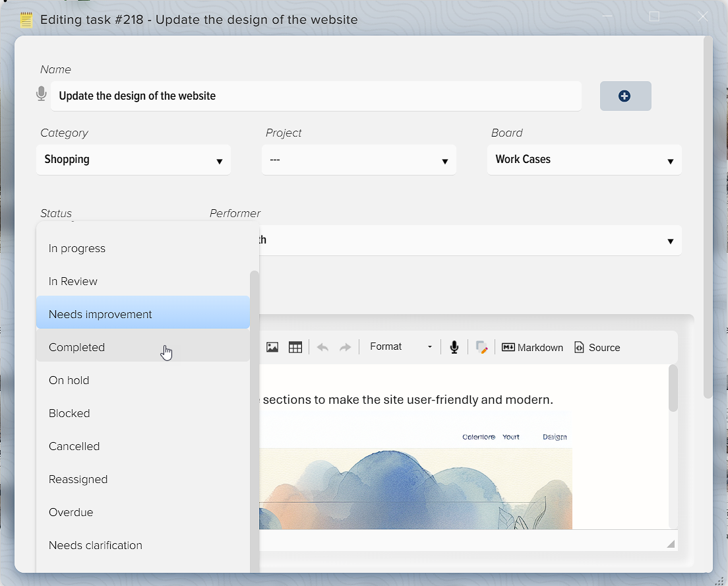Image resolution: width=728 pixels, height=586 pixels.
Task: Open the Category dropdown showing Shopping
Action: pyautogui.click(x=134, y=160)
